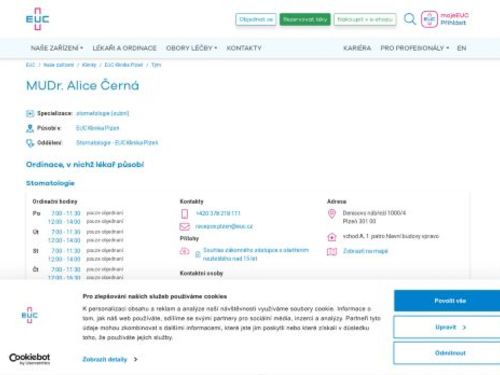Click the Stomatologie heading link
The width and height of the screenshot is (500, 375).
click(x=50, y=183)
